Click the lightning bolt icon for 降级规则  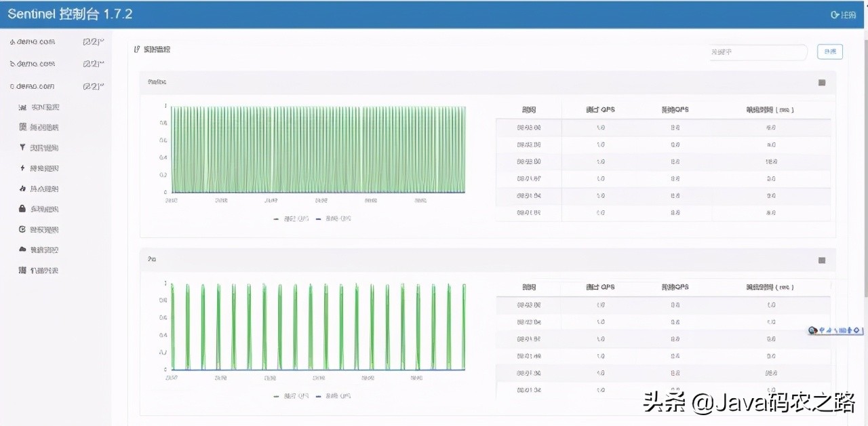22,168
